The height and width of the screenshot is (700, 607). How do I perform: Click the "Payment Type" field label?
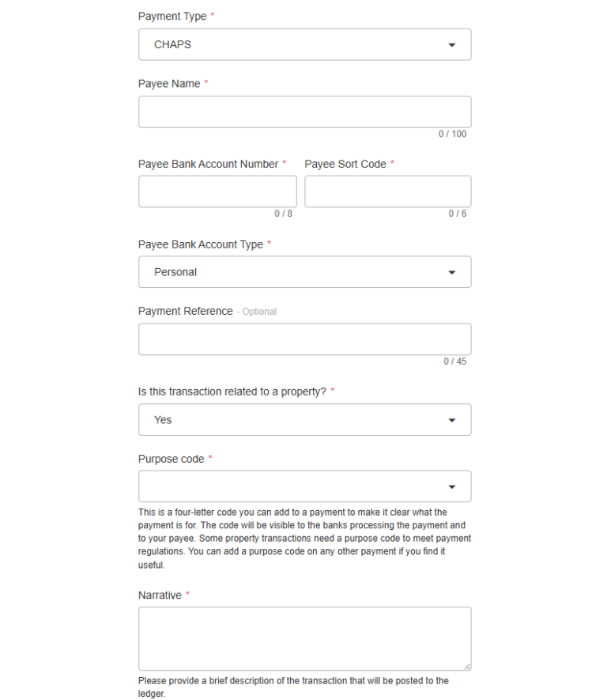point(172,17)
